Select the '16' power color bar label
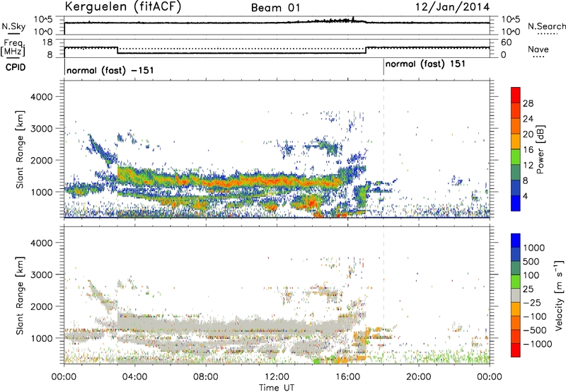 (x=528, y=150)
